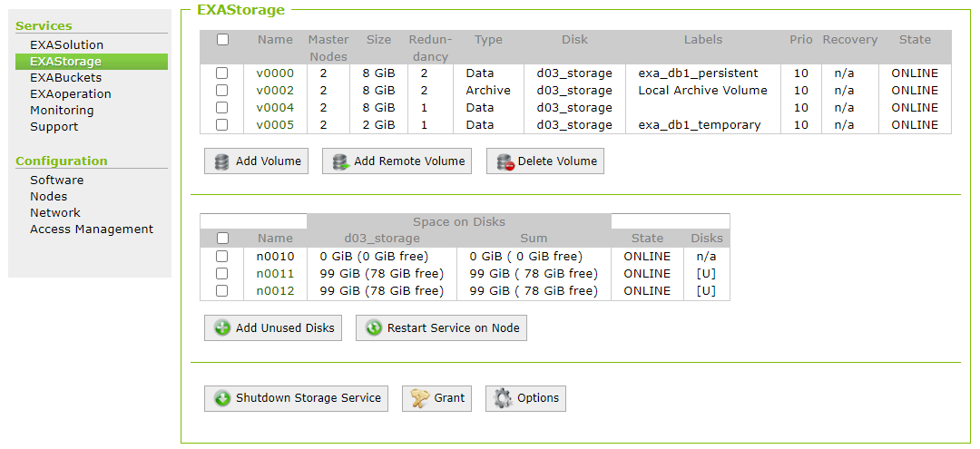The height and width of the screenshot is (449, 980).
Task: Navigate to Network configuration page
Action: point(55,213)
